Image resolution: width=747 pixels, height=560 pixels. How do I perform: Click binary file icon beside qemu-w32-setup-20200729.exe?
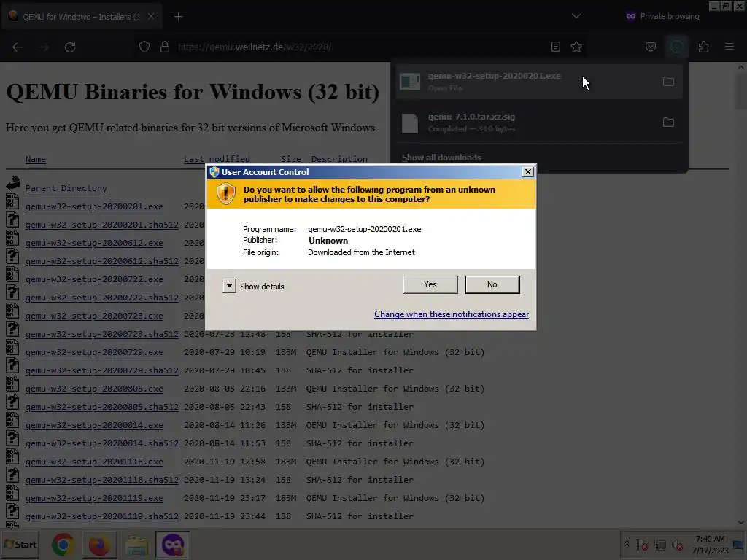point(12,348)
